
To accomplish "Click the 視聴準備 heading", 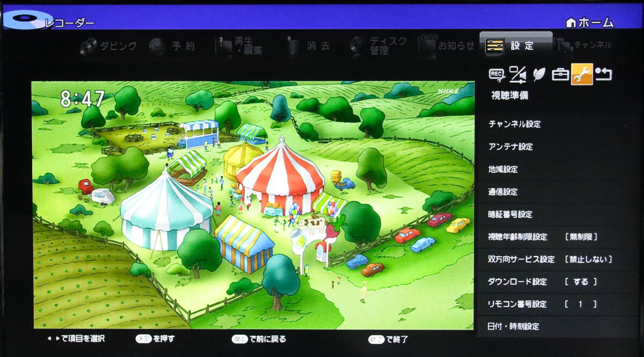I will [x=510, y=96].
